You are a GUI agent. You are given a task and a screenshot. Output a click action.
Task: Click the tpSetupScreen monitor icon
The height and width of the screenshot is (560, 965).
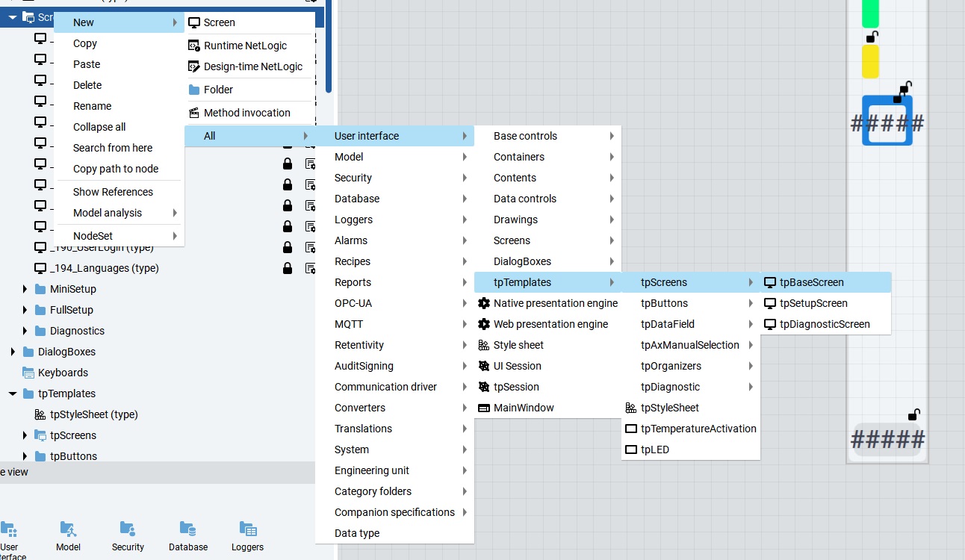pos(770,303)
